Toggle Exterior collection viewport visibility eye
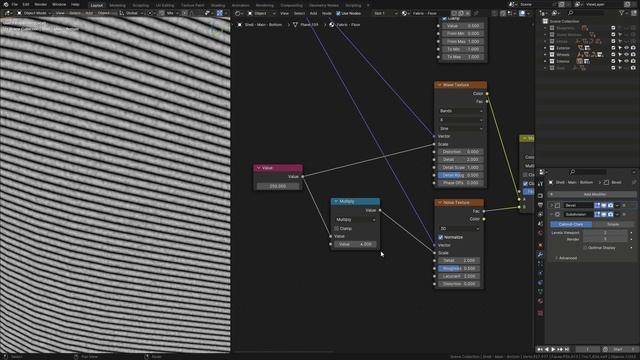The height and width of the screenshot is (360, 640). click(x=627, y=48)
